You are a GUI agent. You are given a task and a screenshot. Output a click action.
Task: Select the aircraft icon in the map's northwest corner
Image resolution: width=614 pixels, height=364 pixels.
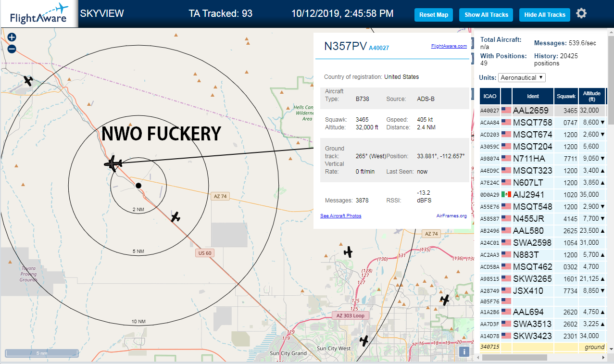pyautogui.click(x=28, y=81)
